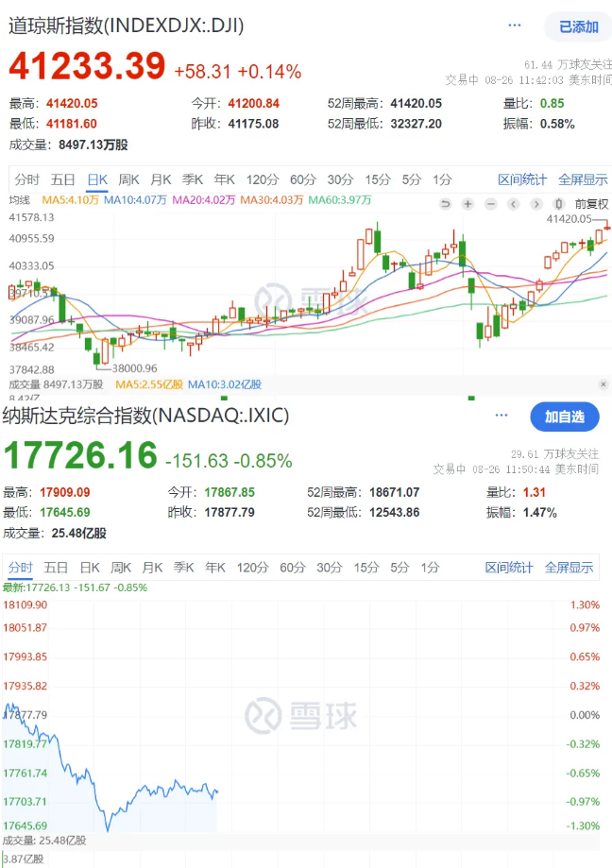
Task: Open 全屏显示 link in the Dow chart
Action: point(583,179)
